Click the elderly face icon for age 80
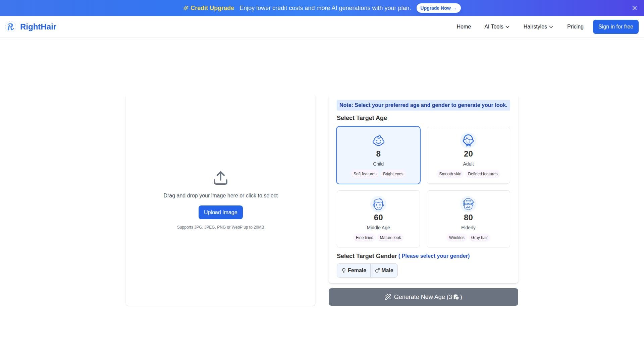Image resolution: width=644 pixels, height=362 pixels. pos(468,204)
